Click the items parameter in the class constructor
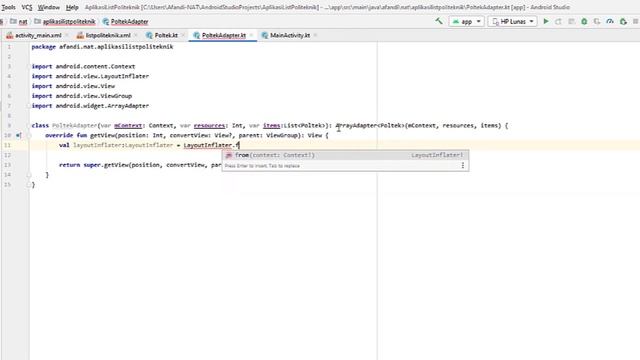Image resolution: width=640 pixels, height=360 pixels. pyautogui.click(x=271, y=126)
